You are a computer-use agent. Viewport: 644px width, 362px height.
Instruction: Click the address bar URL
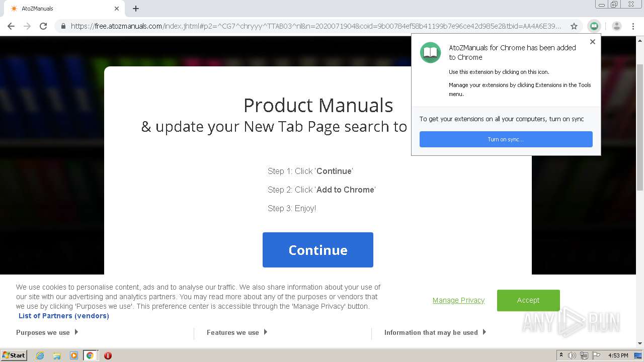point(315,26)
